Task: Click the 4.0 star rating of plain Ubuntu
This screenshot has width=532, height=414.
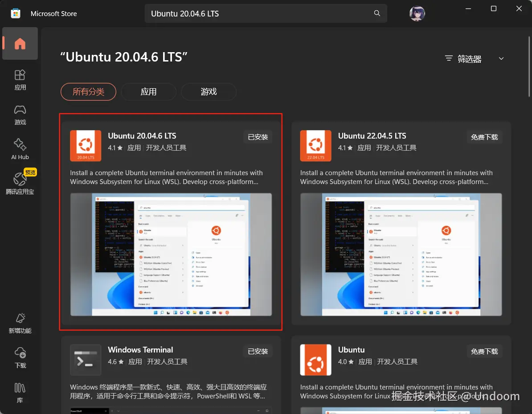Action: click(346, 362)
